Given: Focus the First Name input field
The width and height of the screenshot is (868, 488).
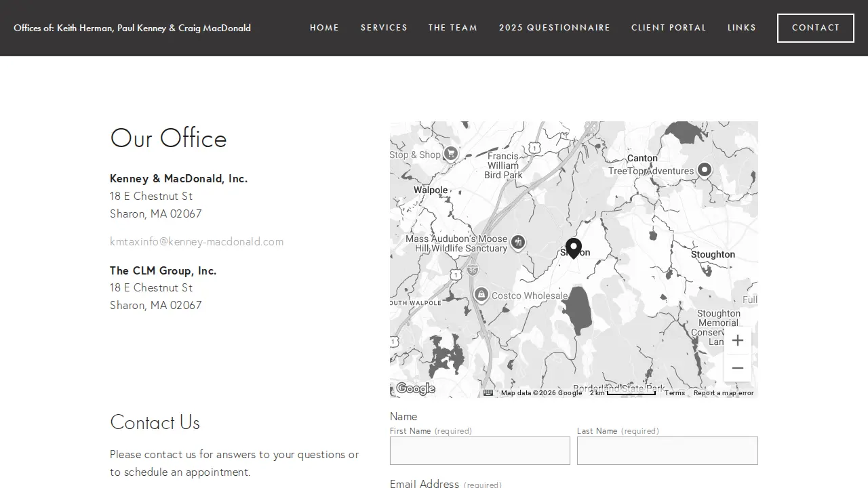Looking at the screenshot, I should tap(480, 451).
